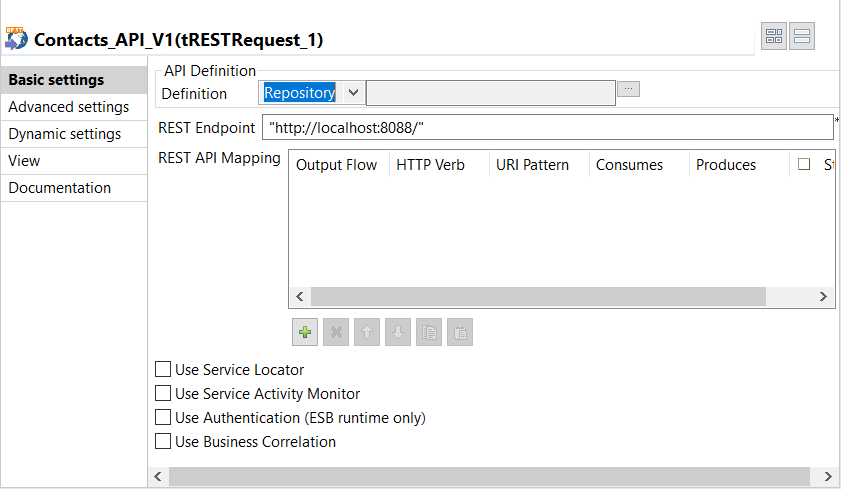Click the paste rows icon
The height and width of the screenshot is (489, 841).
point(459,333)
